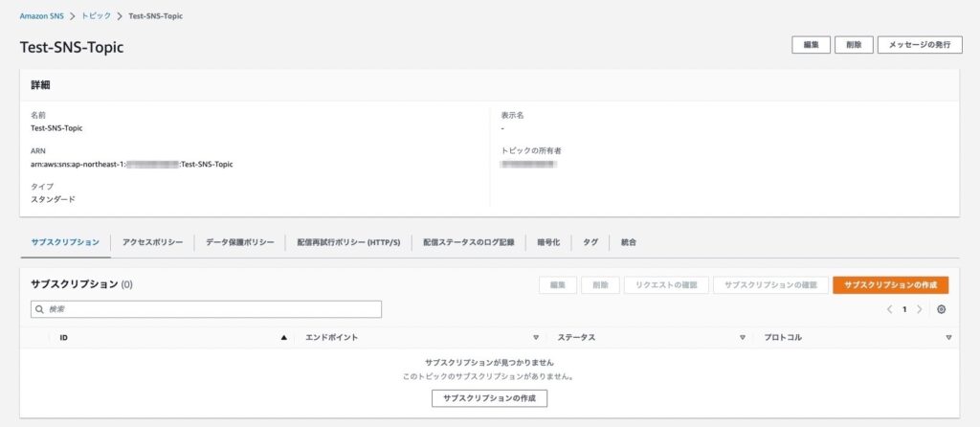Open the タグ tab
The width and height of the screenshot is (980, 427).
[590, 242]
